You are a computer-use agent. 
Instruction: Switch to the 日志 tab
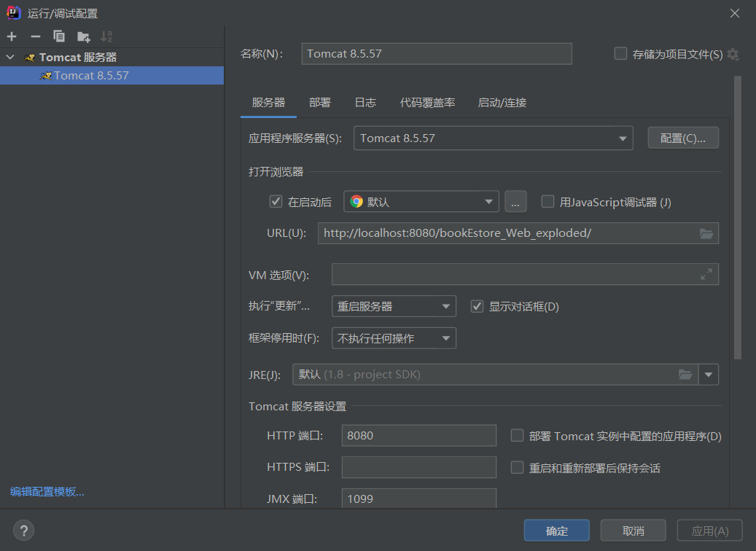coord(365,103)
